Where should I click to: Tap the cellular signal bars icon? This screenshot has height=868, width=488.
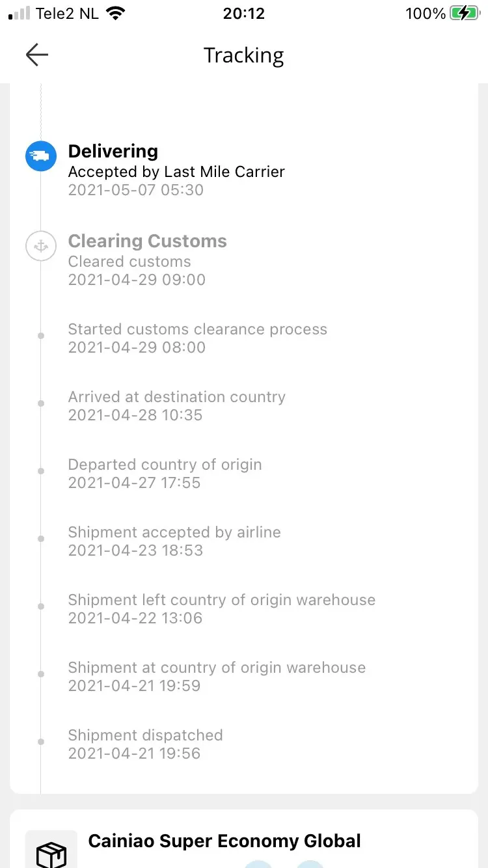pyautogui.click(x=19, y=14)
